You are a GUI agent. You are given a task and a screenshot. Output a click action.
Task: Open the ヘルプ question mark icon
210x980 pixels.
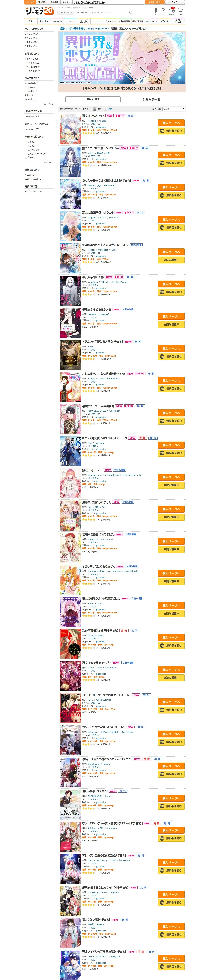point(163,11)
